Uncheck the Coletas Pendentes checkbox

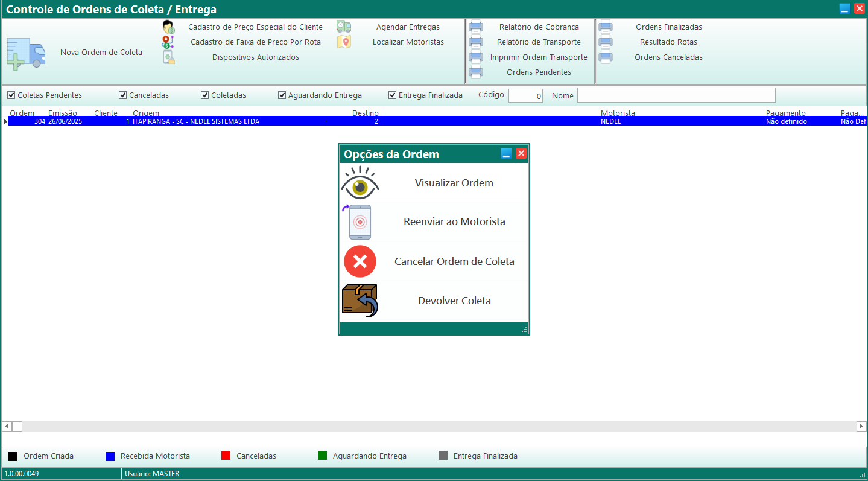pyautogui.click(x=11, y=95)
